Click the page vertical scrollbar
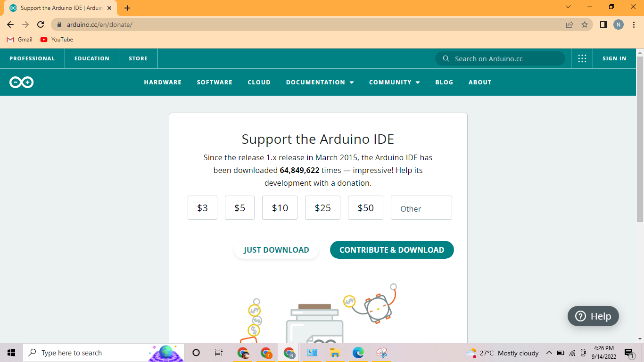 (640, 139)
